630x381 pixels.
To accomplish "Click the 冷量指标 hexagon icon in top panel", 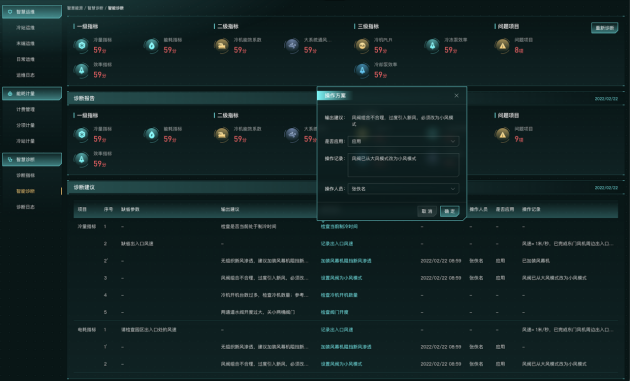I will pos(82,45).
